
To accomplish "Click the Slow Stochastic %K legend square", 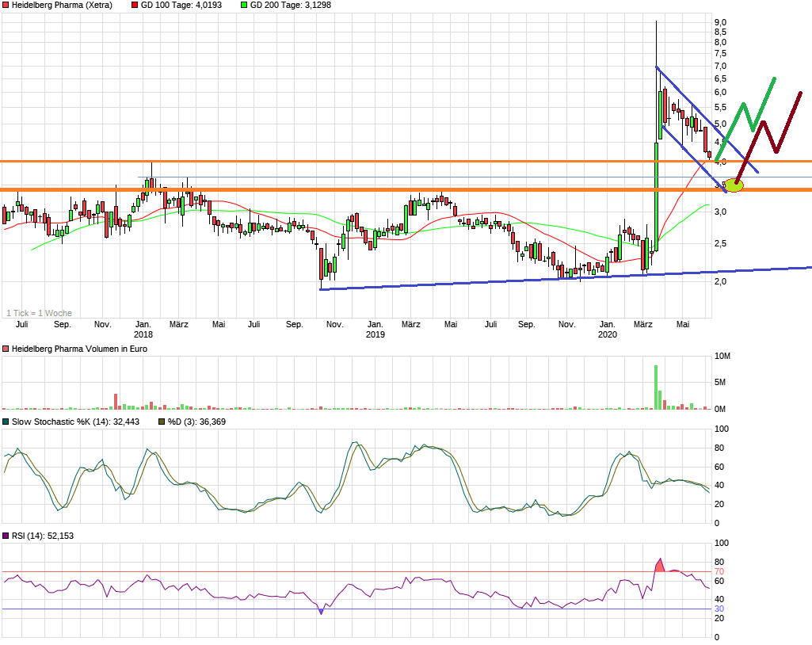I will (x=6, y=422).
